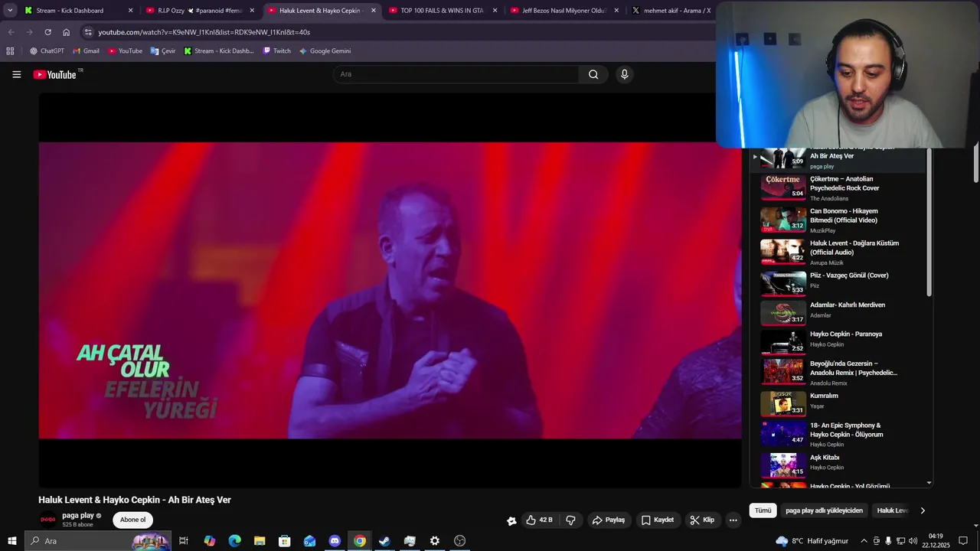Open the taskbar volume speaker control
The image size is (980, 551).
913,541
